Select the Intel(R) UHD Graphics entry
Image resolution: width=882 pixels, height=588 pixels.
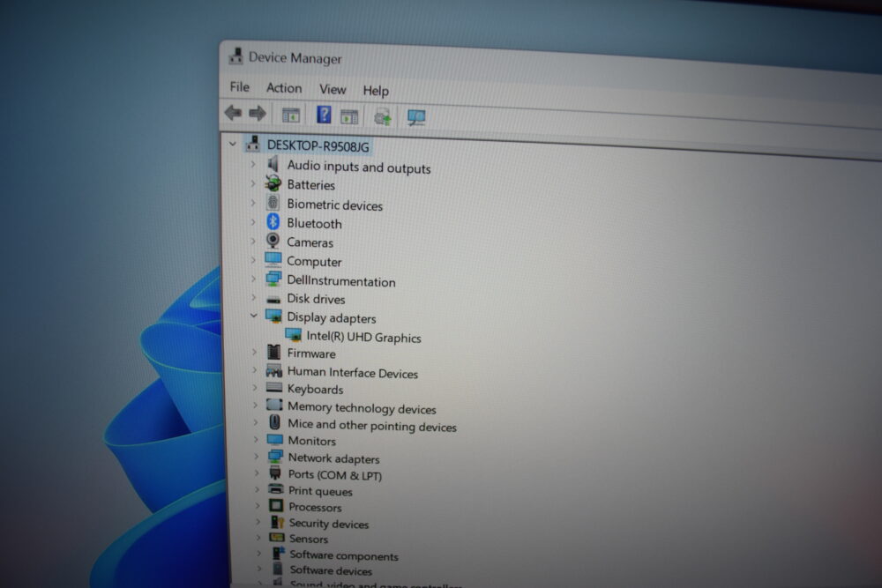pyautogui.click(x=364, y=338)
